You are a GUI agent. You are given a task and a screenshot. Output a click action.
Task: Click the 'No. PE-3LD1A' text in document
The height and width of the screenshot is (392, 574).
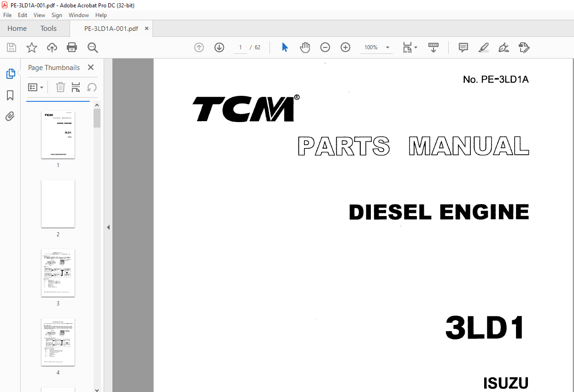click(x=496, y=80)
